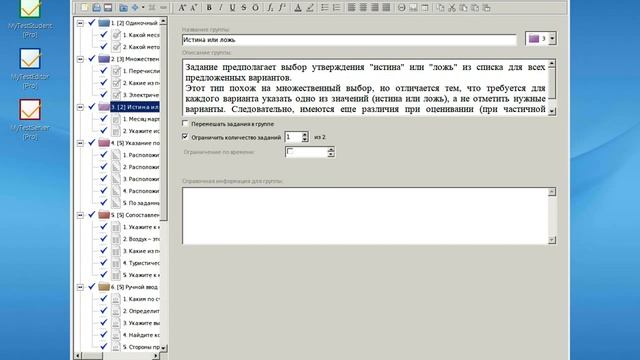The width and height of the screenshot is (640, 360).
Task: Collapse group '4. [5] Указание по'
Action: pos(80,143)
